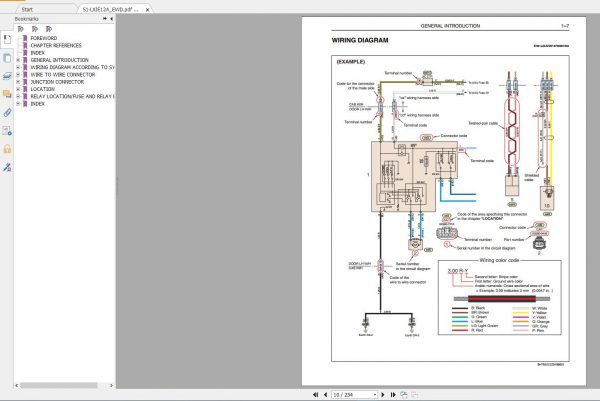Viewport: 600px width, 401px height.
Task: Open the Attachments paperclip panel
Action: click(7, 112)
